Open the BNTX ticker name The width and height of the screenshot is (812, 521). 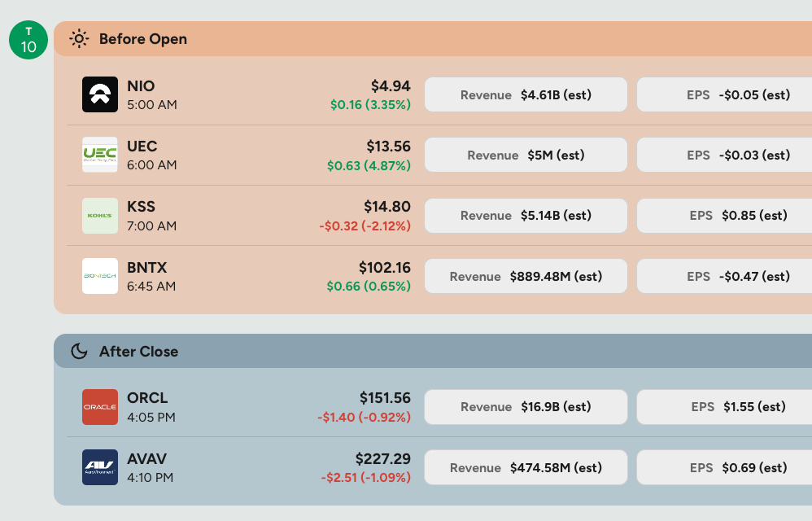click(147, 268)
